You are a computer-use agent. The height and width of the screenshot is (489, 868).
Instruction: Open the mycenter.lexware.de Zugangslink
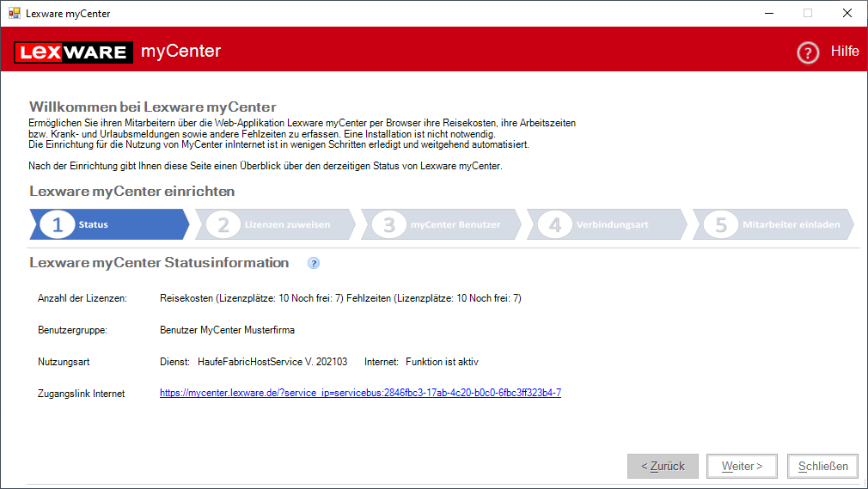pyautogui.click(x=360, y=393)
